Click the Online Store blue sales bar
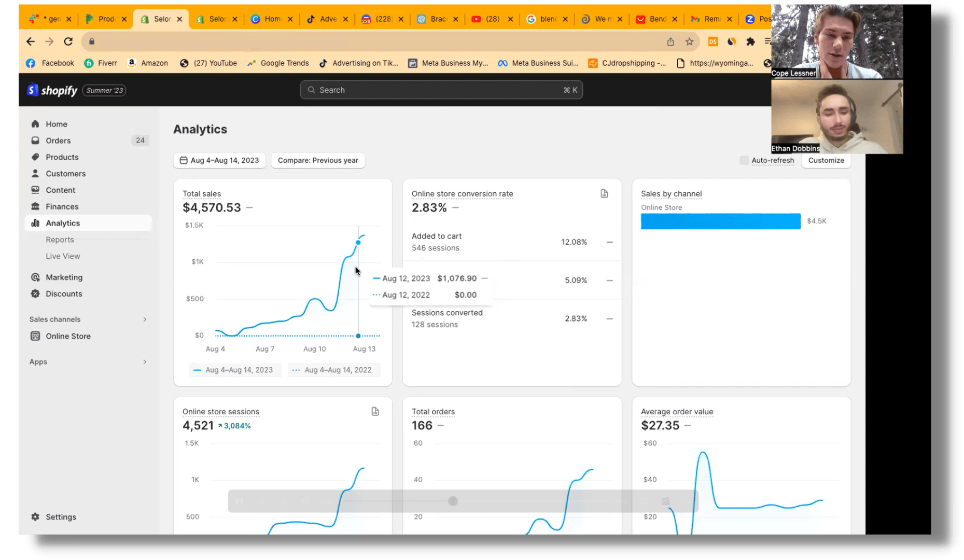The width and height of the screenshot is (964, 560). tap(720, 221)
